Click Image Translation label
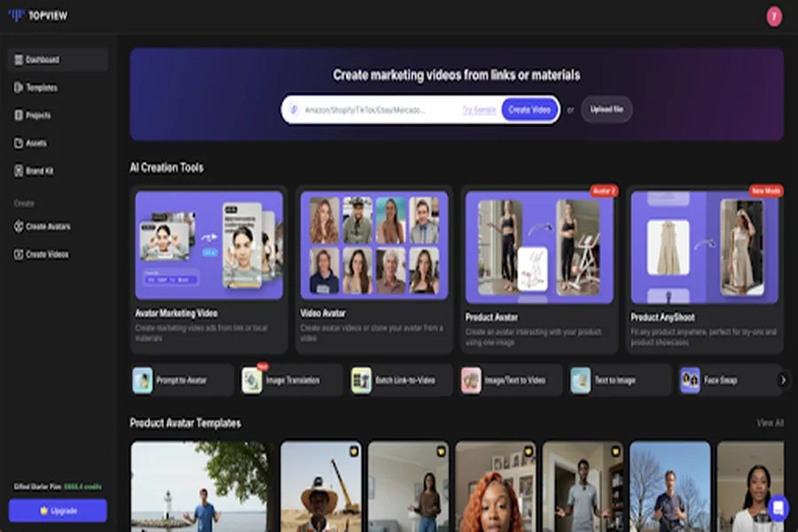 [293, 380]
